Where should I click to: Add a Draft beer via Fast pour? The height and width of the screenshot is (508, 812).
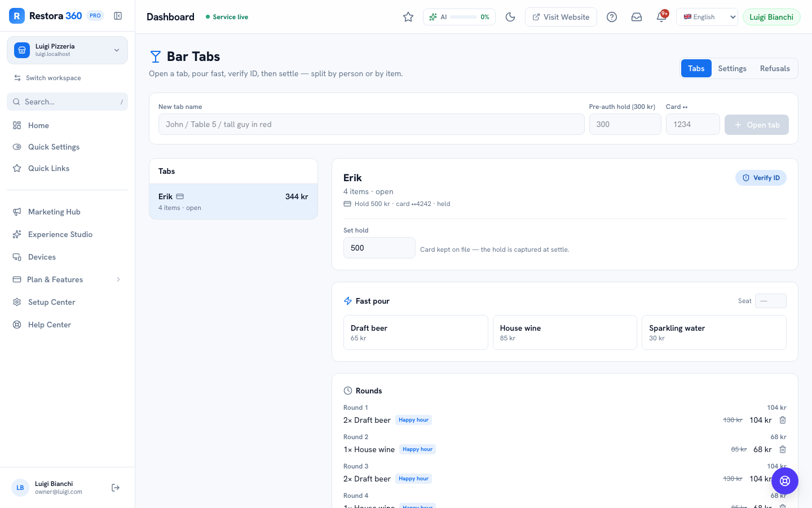[416, 332]
